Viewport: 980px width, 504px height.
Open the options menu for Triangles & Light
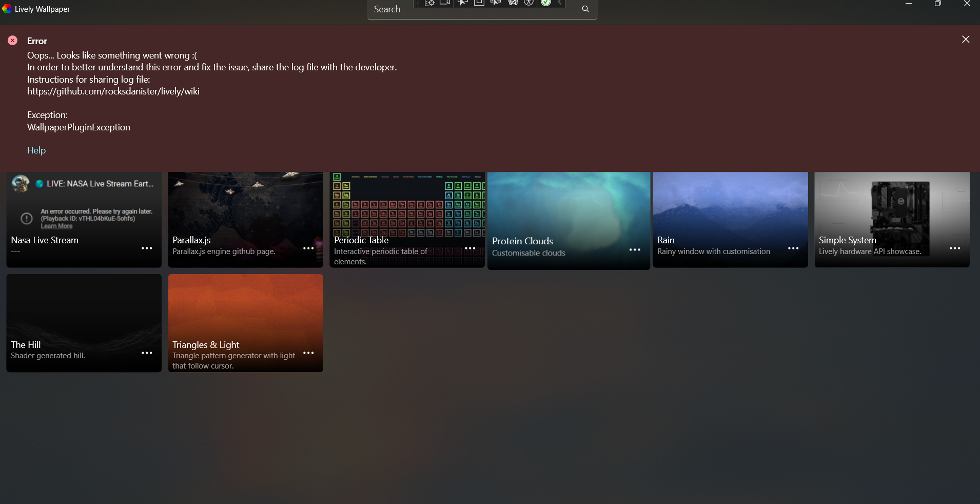308,353
